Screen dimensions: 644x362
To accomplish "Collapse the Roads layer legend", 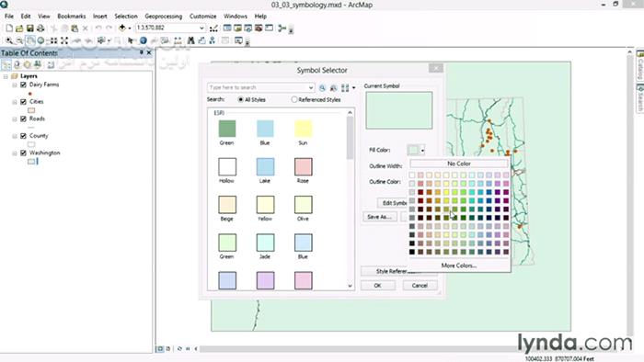I will (x=15, y=119).
